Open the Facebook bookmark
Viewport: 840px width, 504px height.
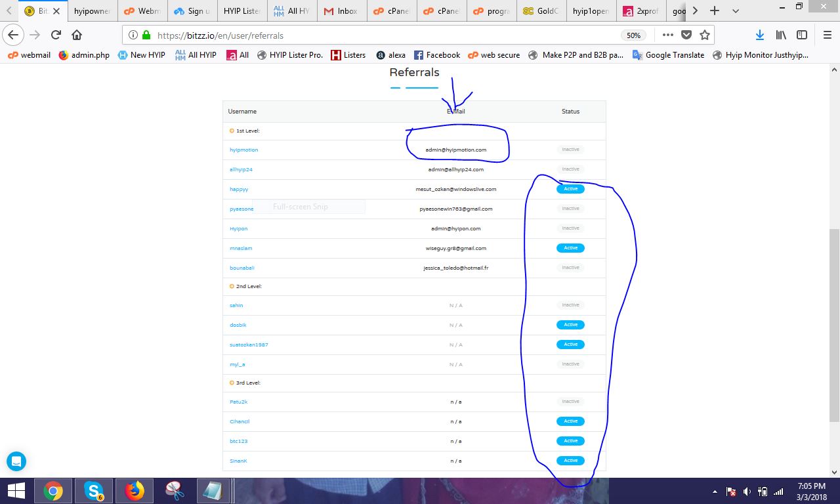(436, 55)
